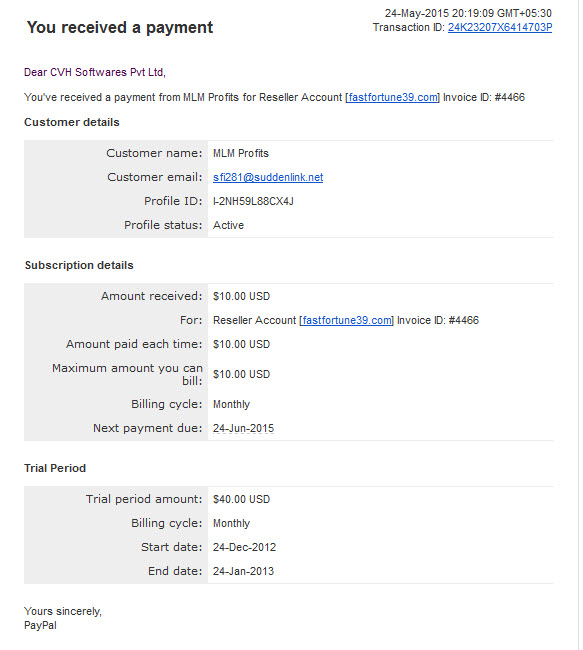Click the Subscription details section header
Viewport: 583px width, 650px height.
79,265
